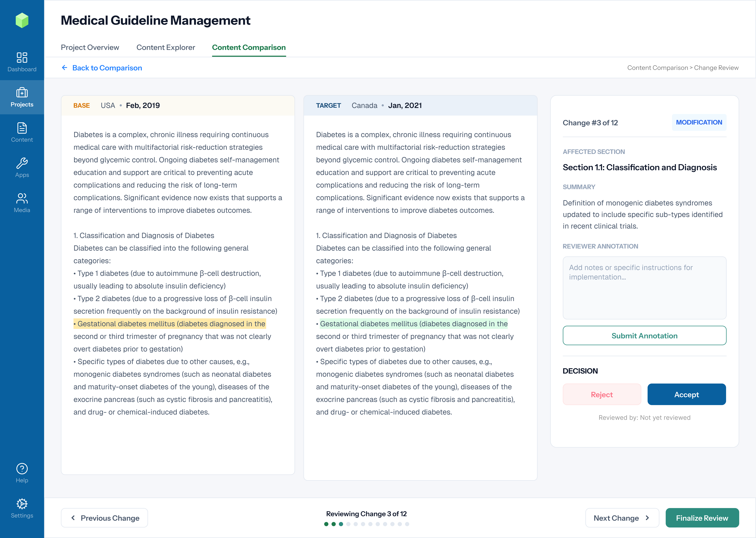Click the Change #3 of 12 heading

(590, 123)
